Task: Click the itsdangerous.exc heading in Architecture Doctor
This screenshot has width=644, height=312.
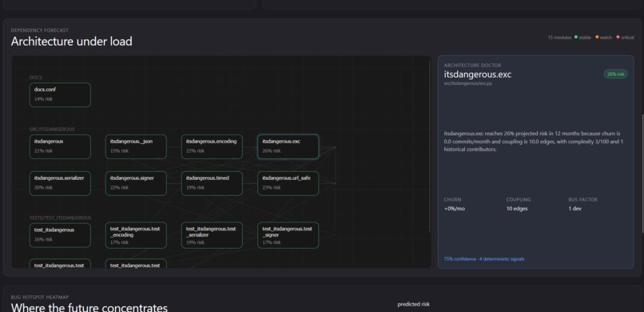Action: point(478,74)
